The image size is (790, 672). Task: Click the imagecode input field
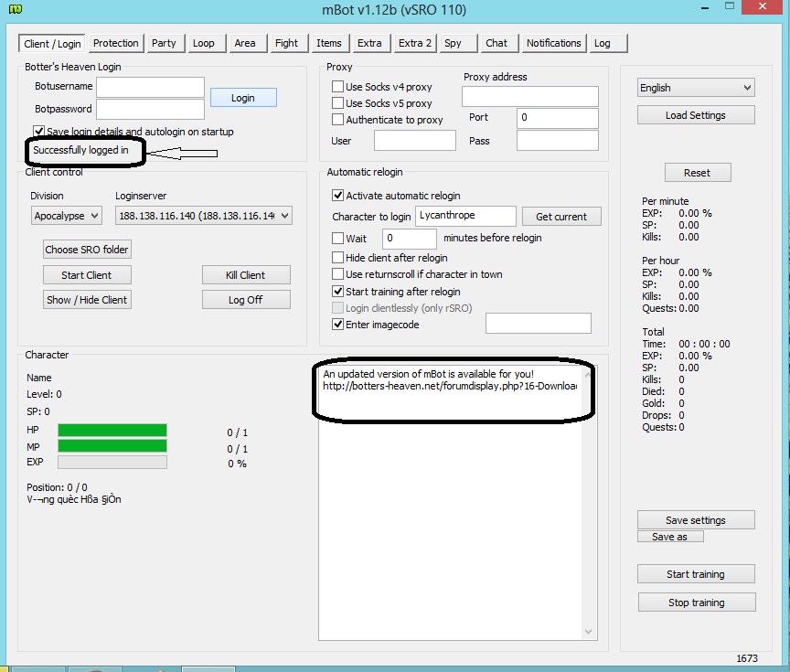tap(538, 324)
